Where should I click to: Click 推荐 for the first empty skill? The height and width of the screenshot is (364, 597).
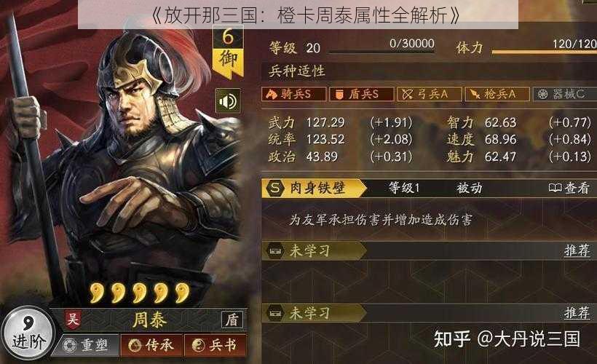[x=577, y=250]
